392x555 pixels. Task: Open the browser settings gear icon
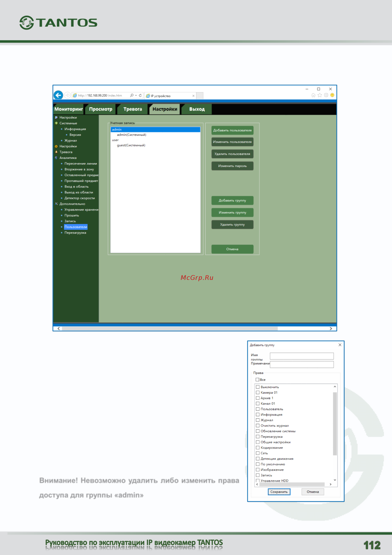click(x=326, y=95)
